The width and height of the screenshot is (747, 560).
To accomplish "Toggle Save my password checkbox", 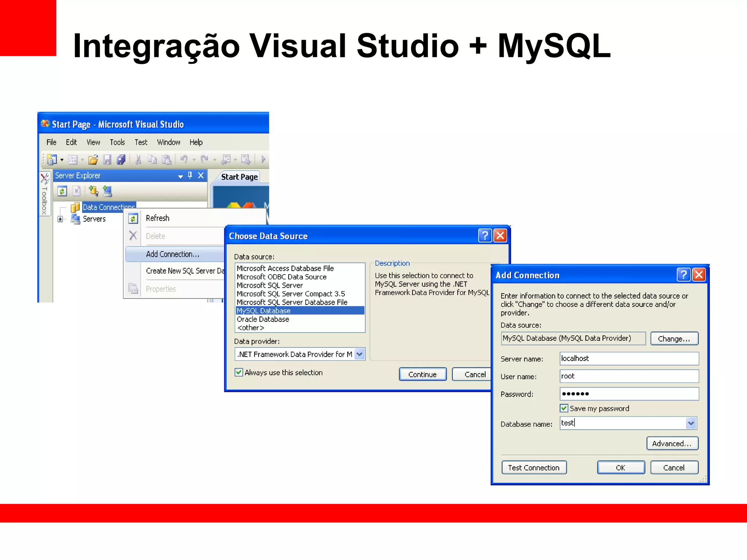I will click(x=564, y=408).
